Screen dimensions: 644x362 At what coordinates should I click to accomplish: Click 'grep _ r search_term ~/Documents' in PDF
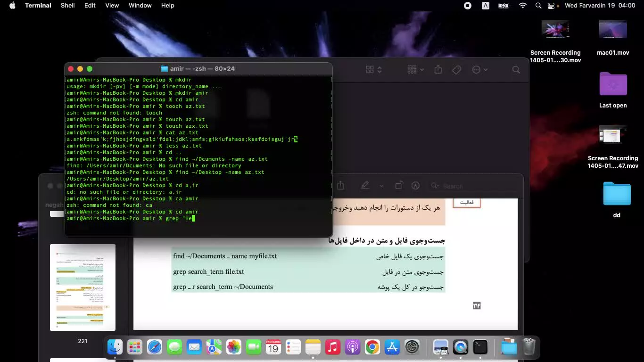pyautogui.click(x=223, y=287)
